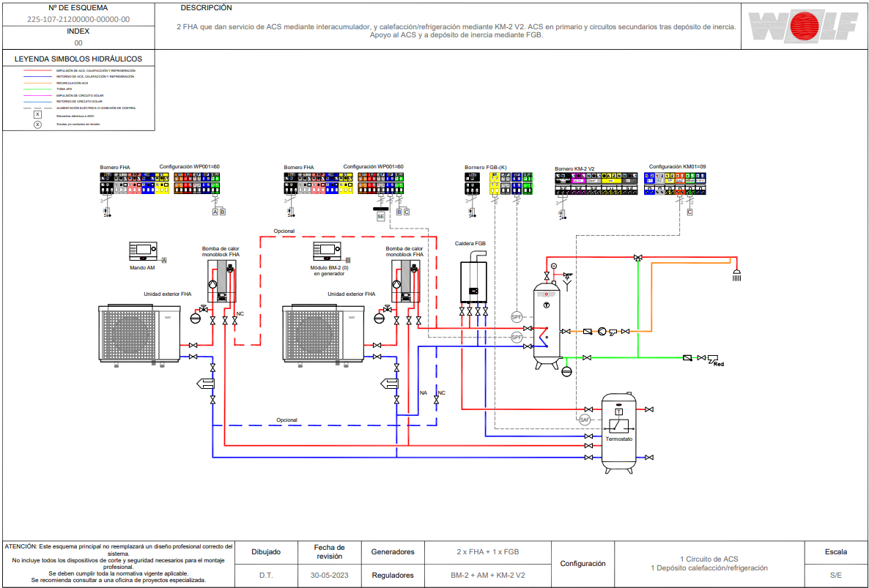Click generators value 2 x FHA + 1 x FGB

coord(488,552)
